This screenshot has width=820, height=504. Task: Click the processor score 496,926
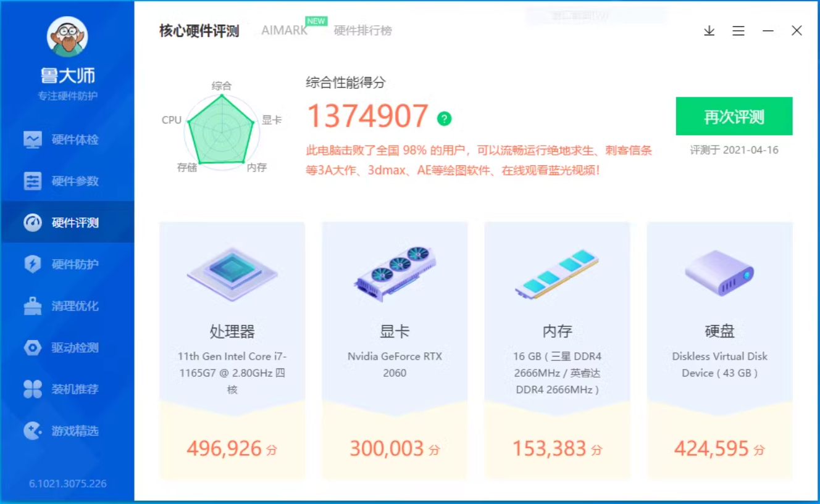pos(225,448)
